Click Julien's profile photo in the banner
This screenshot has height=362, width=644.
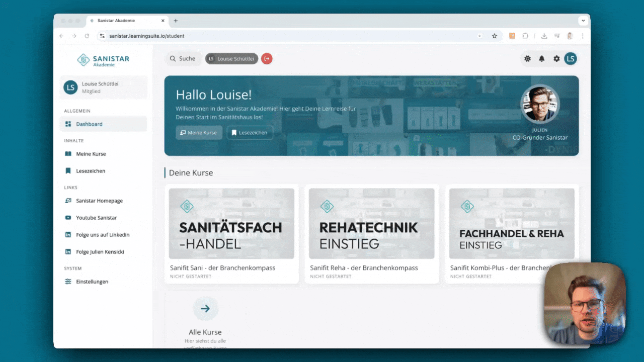pyautogui.click(x=540, y=104)
